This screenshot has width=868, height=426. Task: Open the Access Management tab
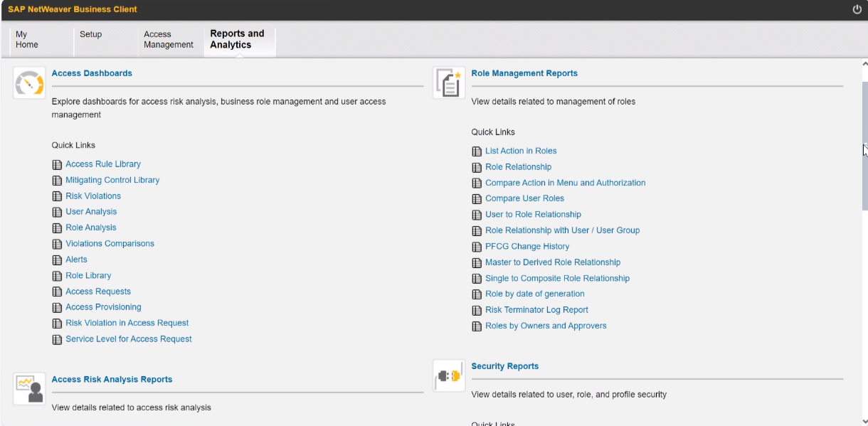(168, 39)
